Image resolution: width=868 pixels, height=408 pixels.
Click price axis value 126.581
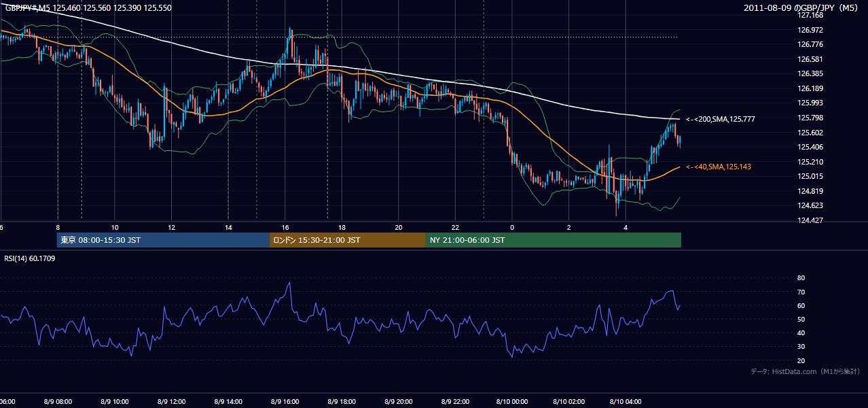(x=810, y=59)
